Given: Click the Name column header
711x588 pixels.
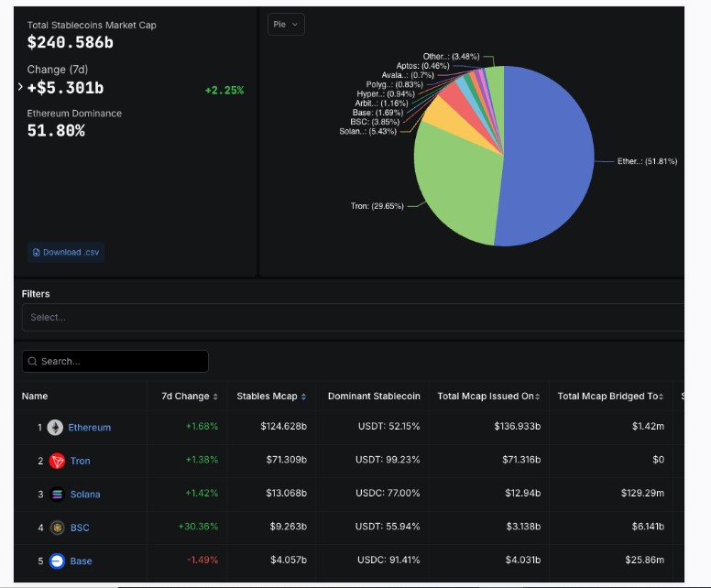Looking at the screenshot, I should pyautogui.click(x=35, y=397).
